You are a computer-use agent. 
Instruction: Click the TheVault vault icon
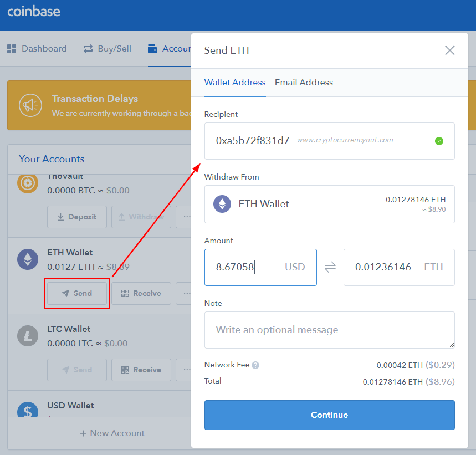point(28,183)
